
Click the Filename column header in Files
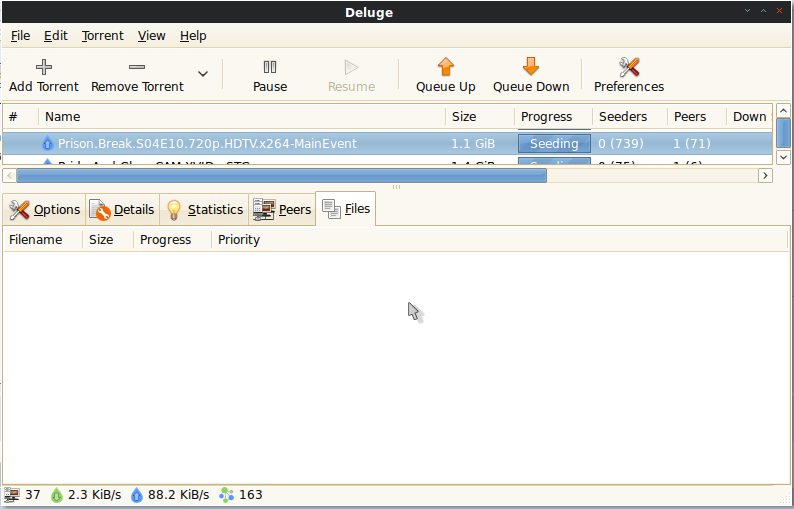(x=43, y=240)
